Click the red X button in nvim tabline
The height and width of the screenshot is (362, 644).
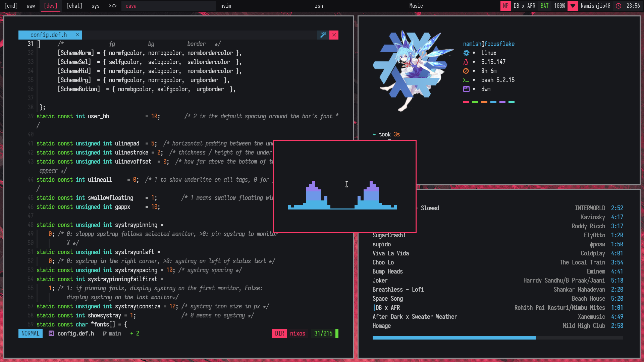(334, 35)
